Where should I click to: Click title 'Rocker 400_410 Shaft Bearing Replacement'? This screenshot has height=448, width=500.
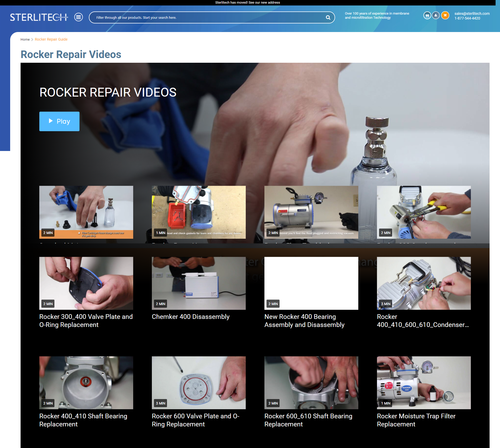[x=83, y=420]
